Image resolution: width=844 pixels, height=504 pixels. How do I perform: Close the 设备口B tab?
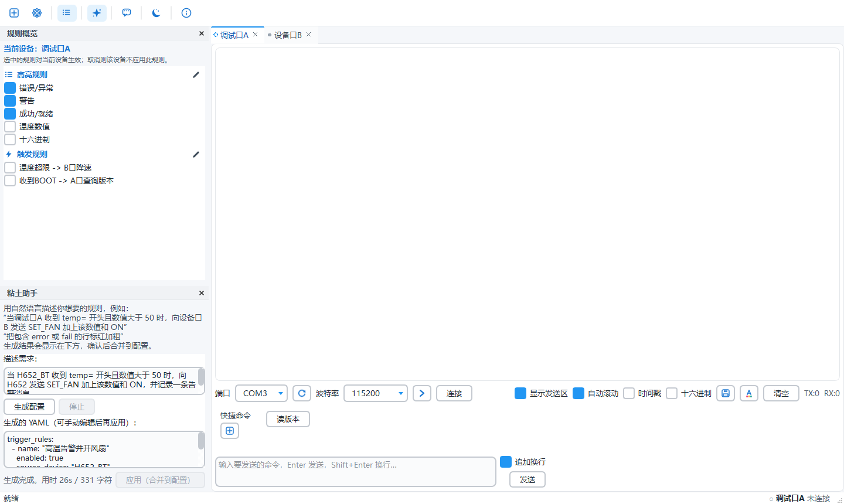(x=308, y=35)
